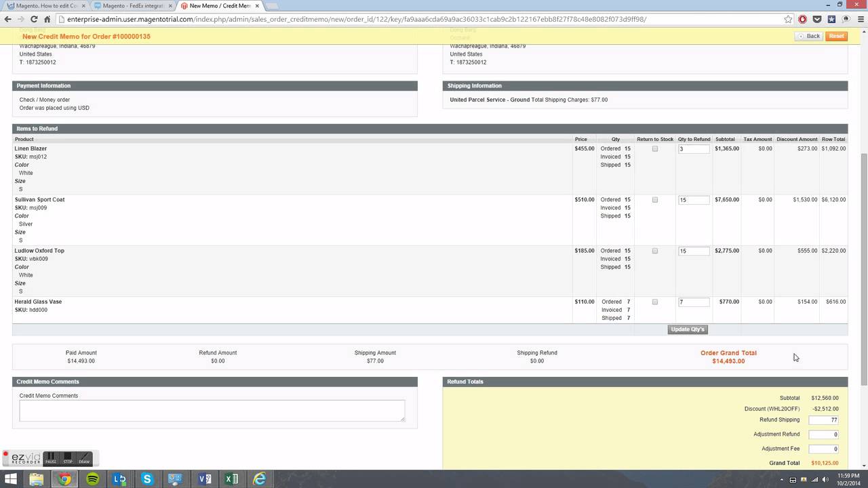
Task: Check Return to Stock for Herald Glass Vase
Action: pos(655,302)
